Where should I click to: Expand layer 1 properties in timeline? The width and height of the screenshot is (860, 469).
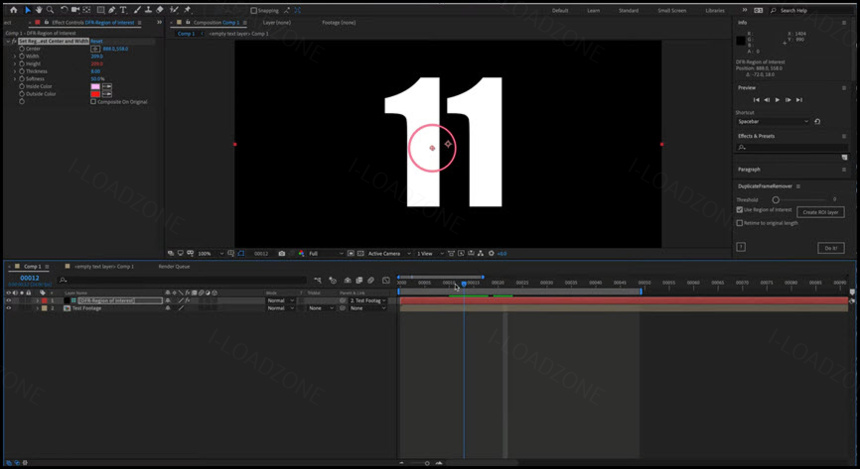[x=37, y=301]
